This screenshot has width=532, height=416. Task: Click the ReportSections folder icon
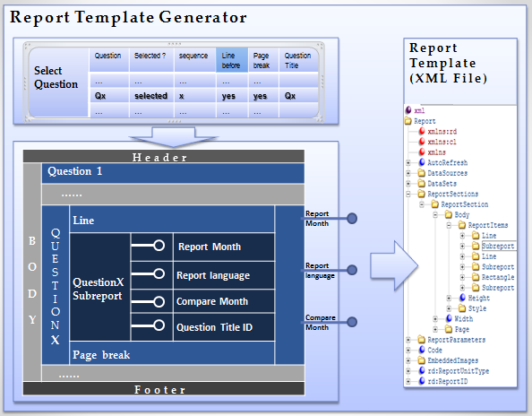422,194
